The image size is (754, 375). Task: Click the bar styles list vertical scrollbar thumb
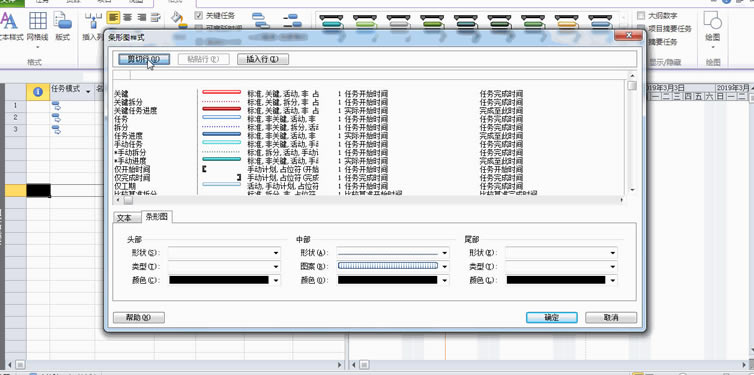pos(632,86)
